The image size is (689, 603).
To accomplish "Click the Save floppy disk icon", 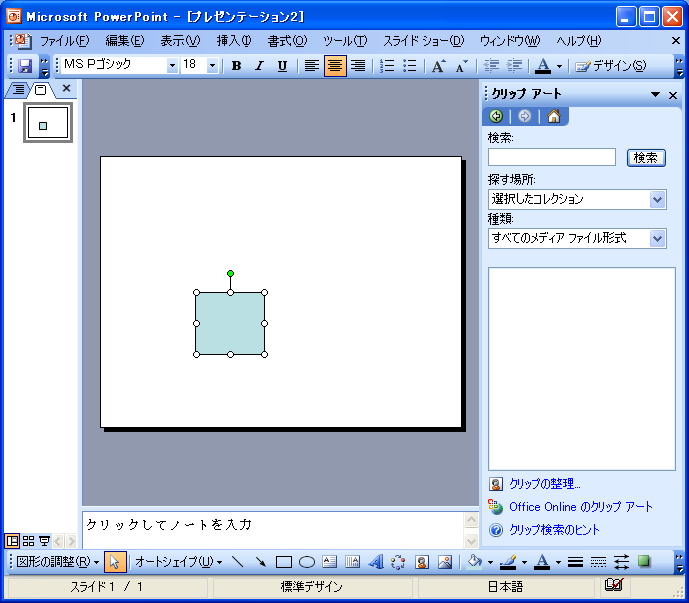I will coord(25,66).
